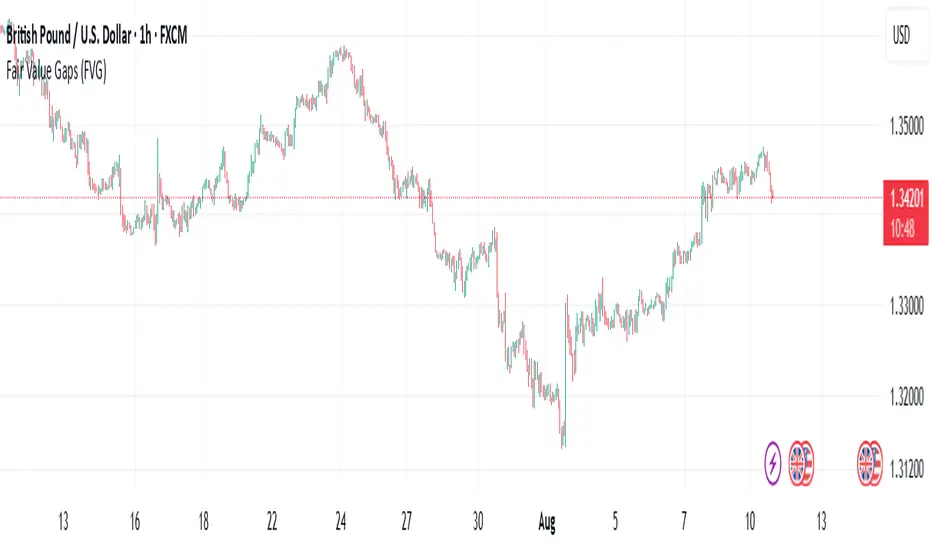Open the rightmost UK/US flags event icon
Screen dimensions: 932x550
pyautogui.click(x=869, y=464)
